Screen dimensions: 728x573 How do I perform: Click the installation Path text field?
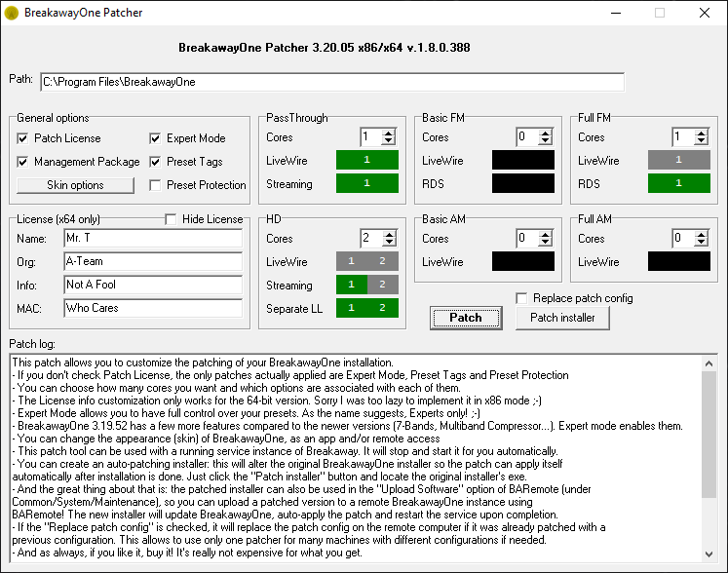(x=331, y=82)
